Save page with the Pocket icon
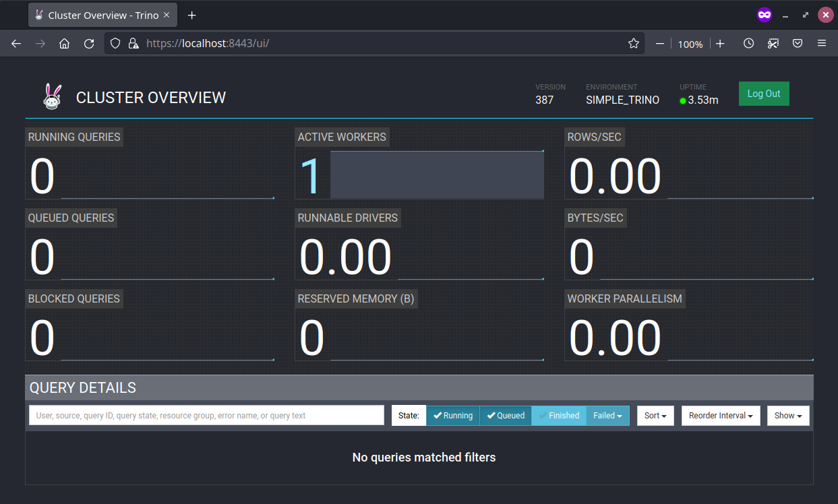838x504 pixels. tap(798, 42)
